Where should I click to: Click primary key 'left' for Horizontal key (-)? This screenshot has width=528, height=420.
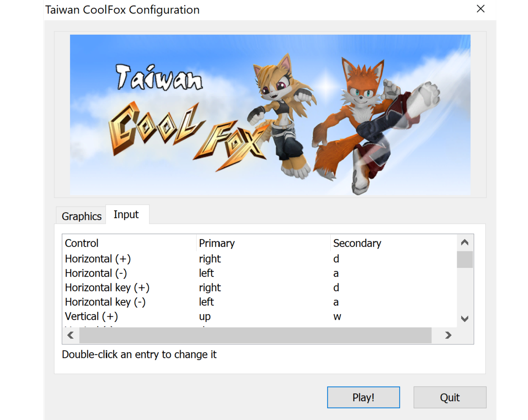pos(206,302)
